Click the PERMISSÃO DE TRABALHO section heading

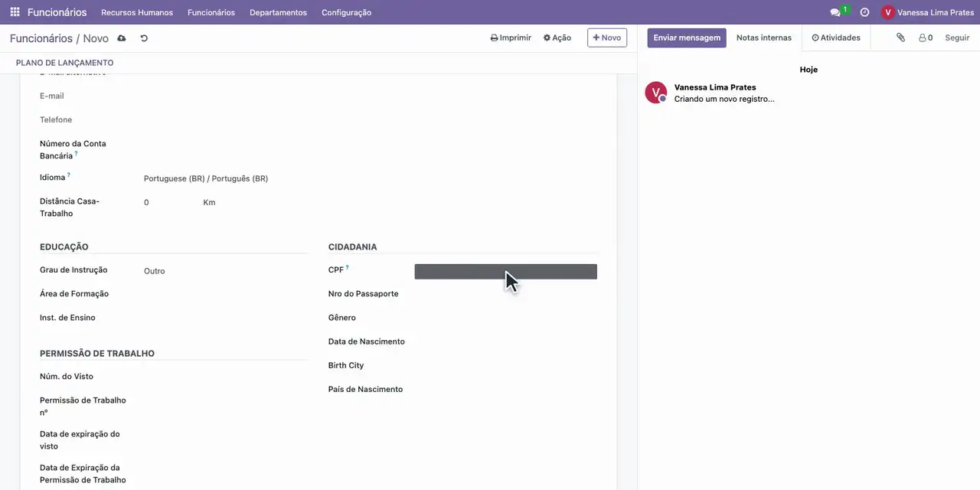click(97, 353)
